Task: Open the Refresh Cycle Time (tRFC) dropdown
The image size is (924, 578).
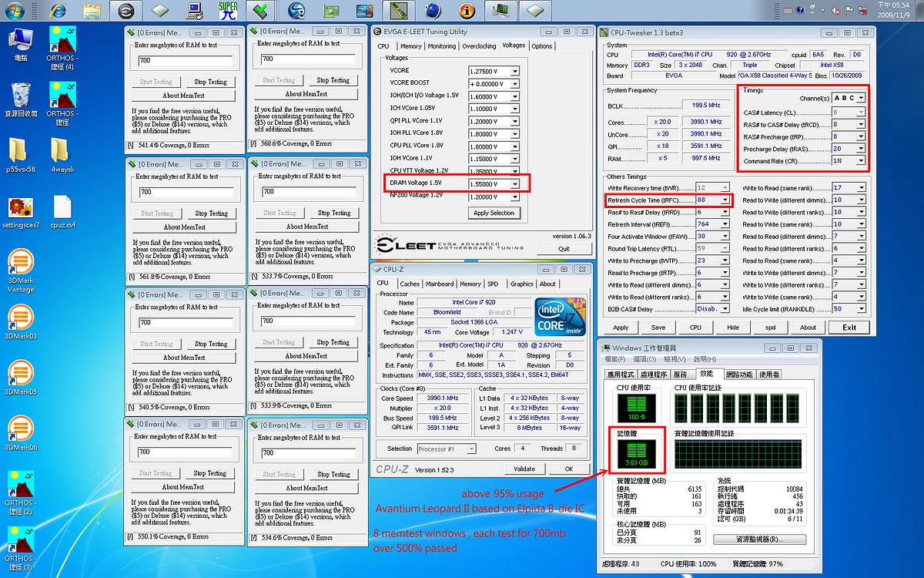Action: point(724,200)
